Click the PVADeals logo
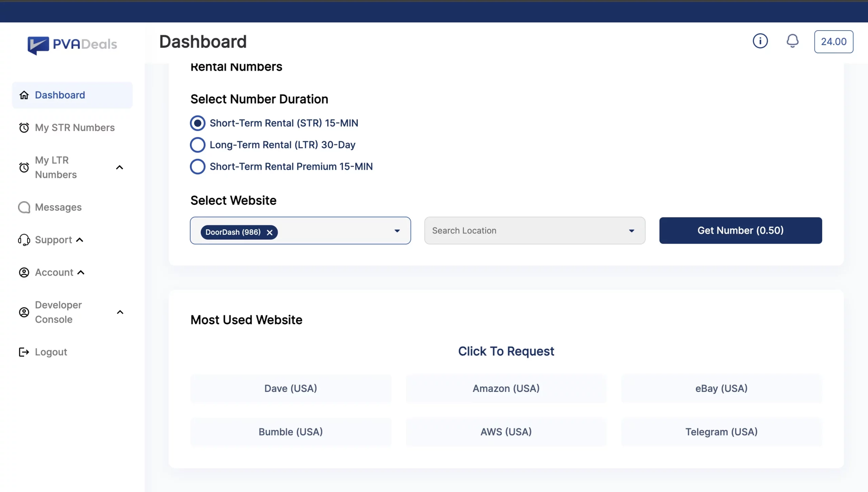This screenshot has width=868, height=492. click(72, 44)
